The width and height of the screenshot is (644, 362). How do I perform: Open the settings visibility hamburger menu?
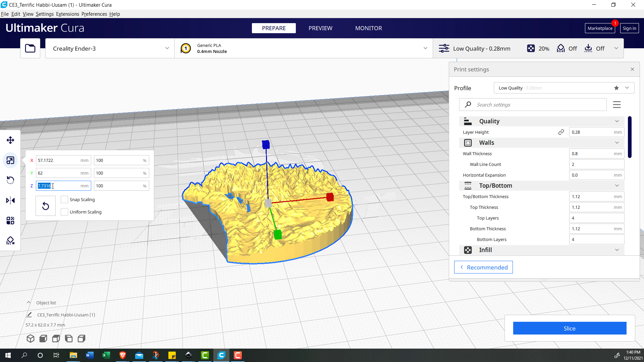[616, 105]
